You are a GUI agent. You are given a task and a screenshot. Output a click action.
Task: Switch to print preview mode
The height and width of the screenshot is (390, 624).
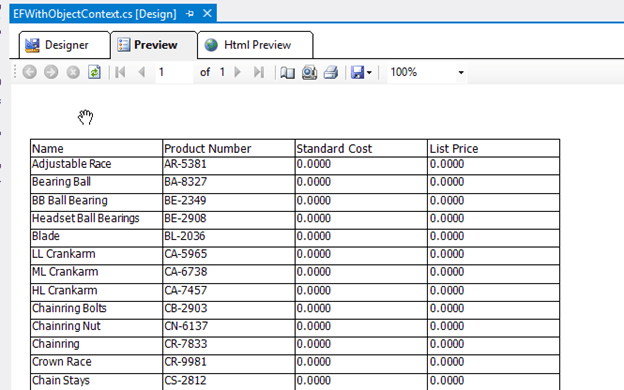[309, 72]
